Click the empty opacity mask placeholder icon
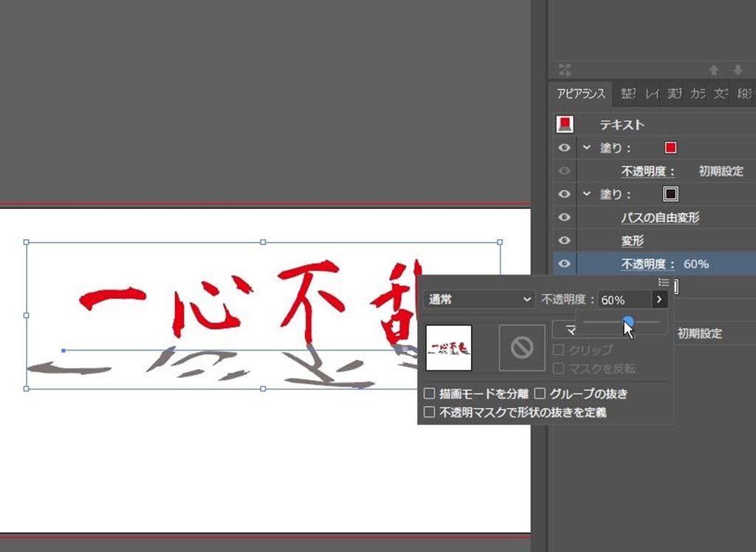This screenshot has height=552, width=756. click(522, 348)
